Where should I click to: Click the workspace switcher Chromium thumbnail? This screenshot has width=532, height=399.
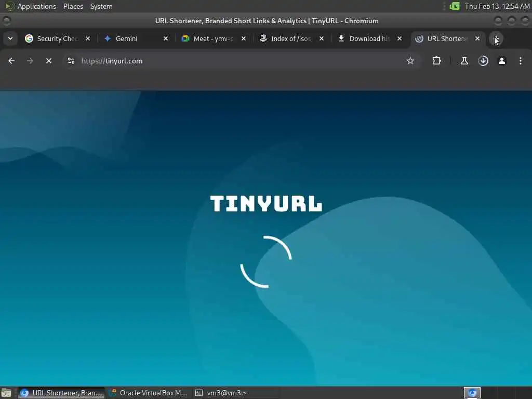472,393
